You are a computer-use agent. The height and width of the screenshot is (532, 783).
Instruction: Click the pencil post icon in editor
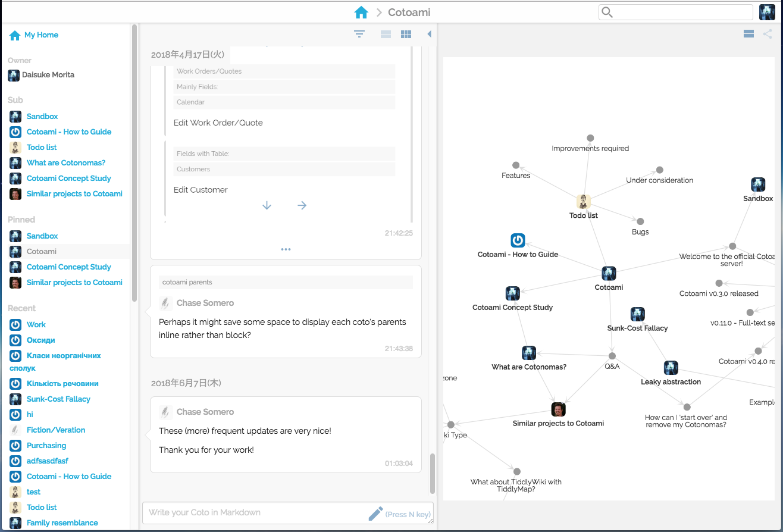click(375, 513)
